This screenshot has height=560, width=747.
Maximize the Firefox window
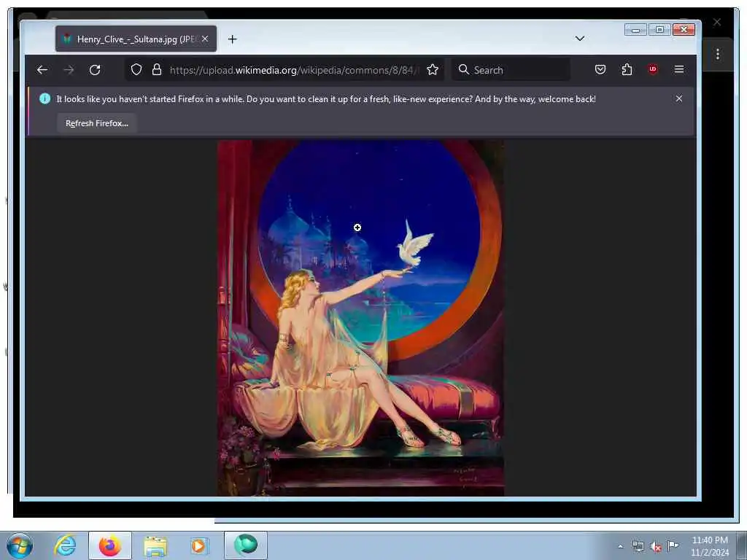(659, 29)
